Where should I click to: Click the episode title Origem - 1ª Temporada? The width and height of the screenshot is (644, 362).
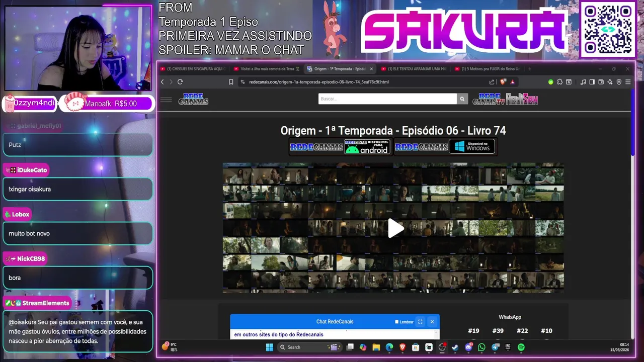393,131
